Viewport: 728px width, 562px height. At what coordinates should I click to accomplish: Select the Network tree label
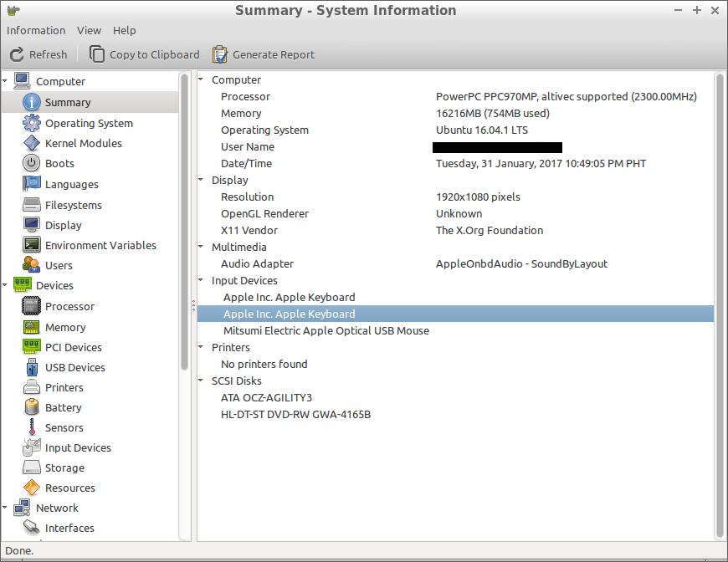point(57,508)
